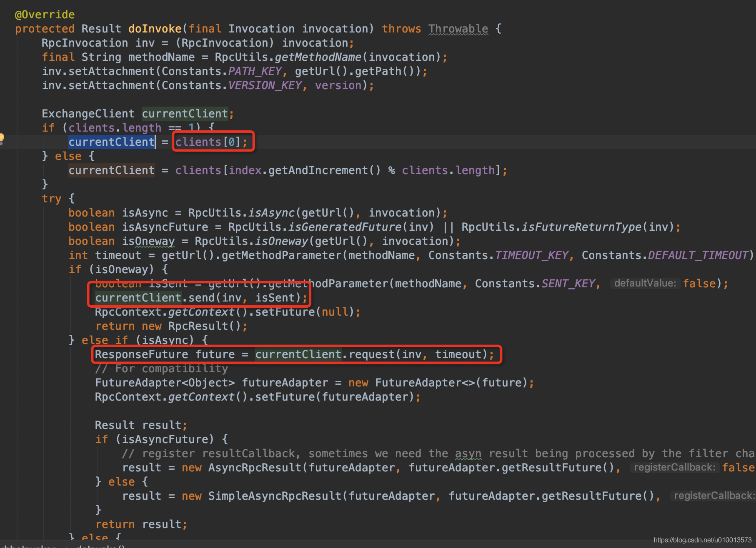Click the SENT_KEY constant
The height and width of the screenshot is (548, 756).
click(568, 284)
